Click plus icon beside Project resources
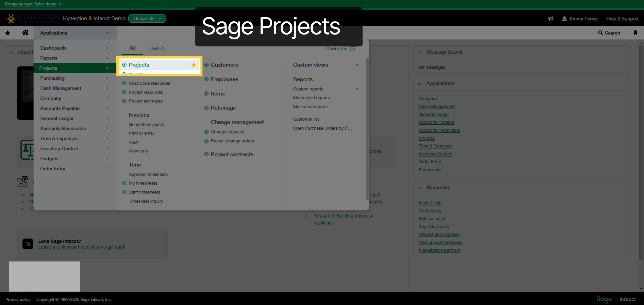This screenshot has width=644, height=305. pyautogui.click(x=124, y=92)
